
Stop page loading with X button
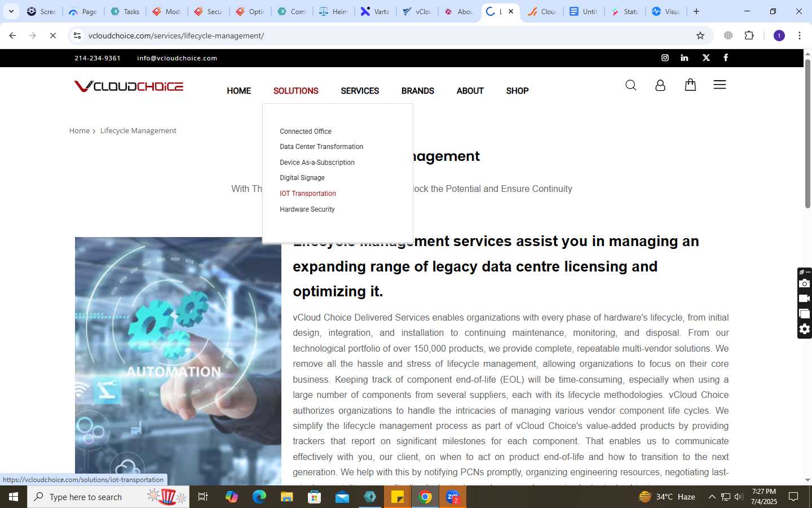pyautogui.click(x=53, y=36)
